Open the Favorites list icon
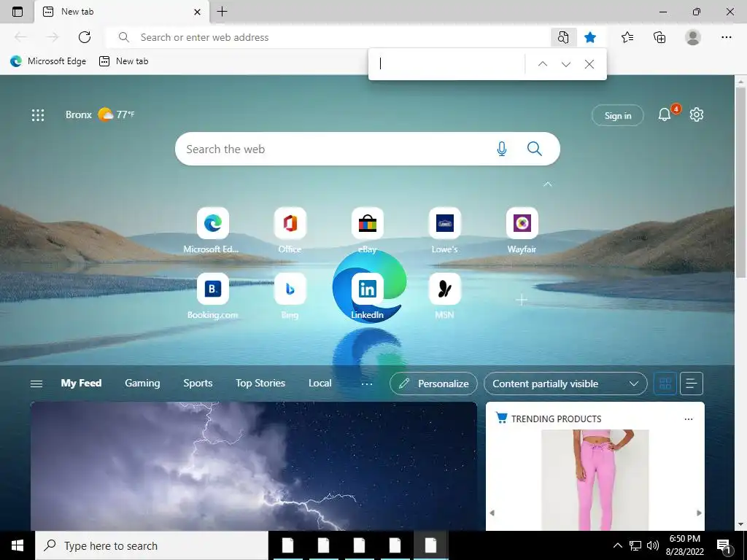 627,37
